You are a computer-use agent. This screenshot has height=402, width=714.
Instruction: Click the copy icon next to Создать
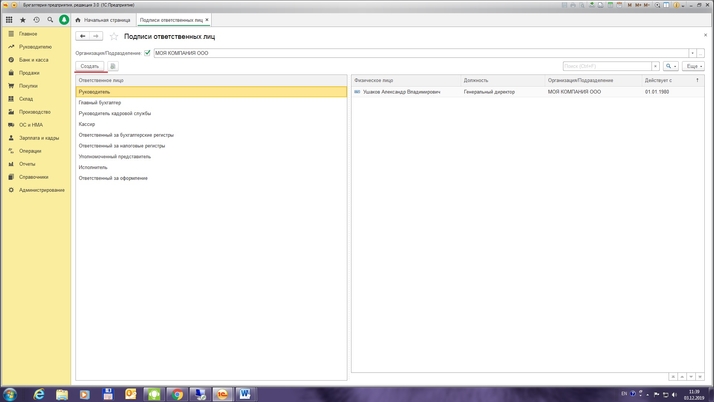coord(113,67)
